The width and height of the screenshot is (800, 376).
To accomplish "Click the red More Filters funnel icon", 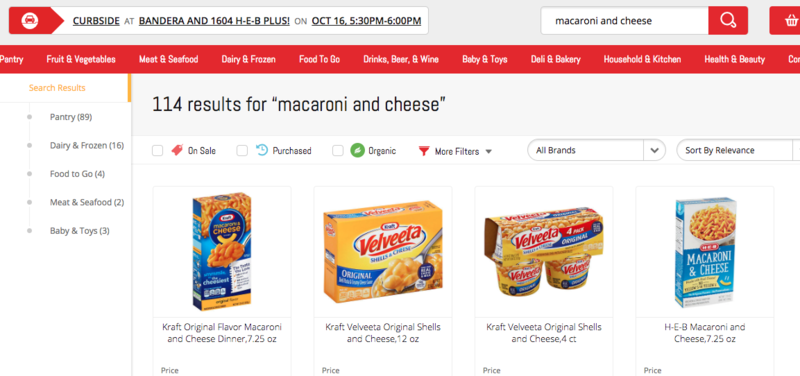I will pyautogui.click(x=424, y=151).
